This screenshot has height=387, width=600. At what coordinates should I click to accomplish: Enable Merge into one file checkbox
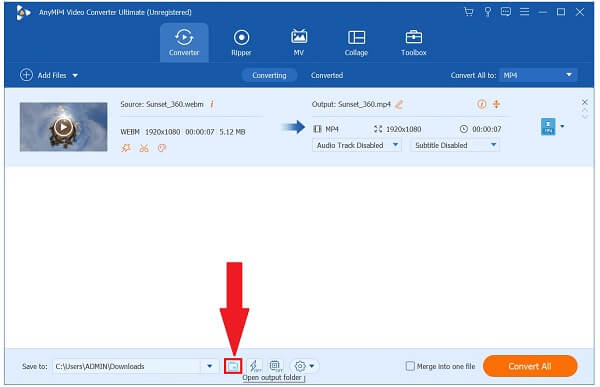410,366
